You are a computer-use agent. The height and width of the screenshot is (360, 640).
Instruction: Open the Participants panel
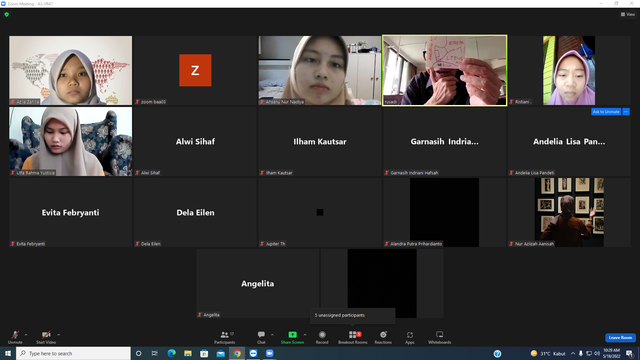click(224, 337)
